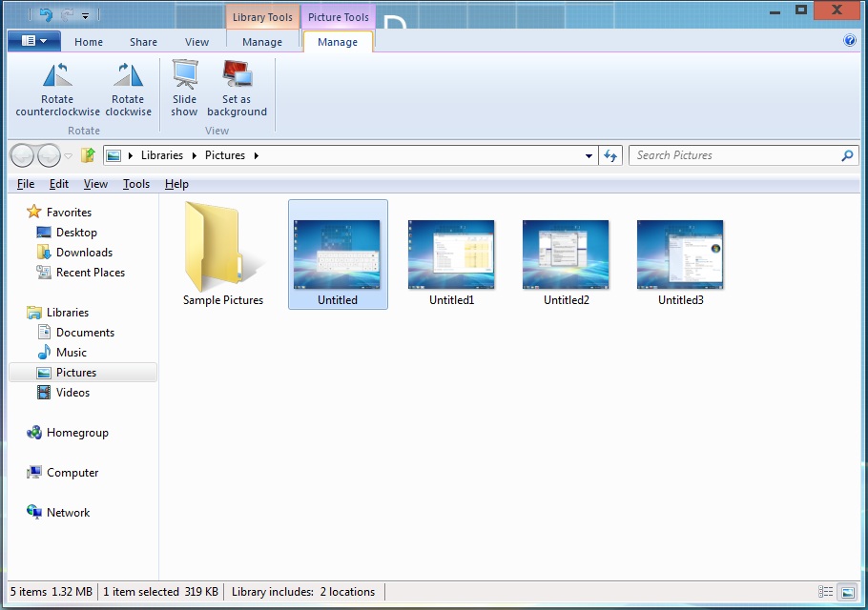Start a slide show
The height and width of the screenshot is (610, 868).
184,89
